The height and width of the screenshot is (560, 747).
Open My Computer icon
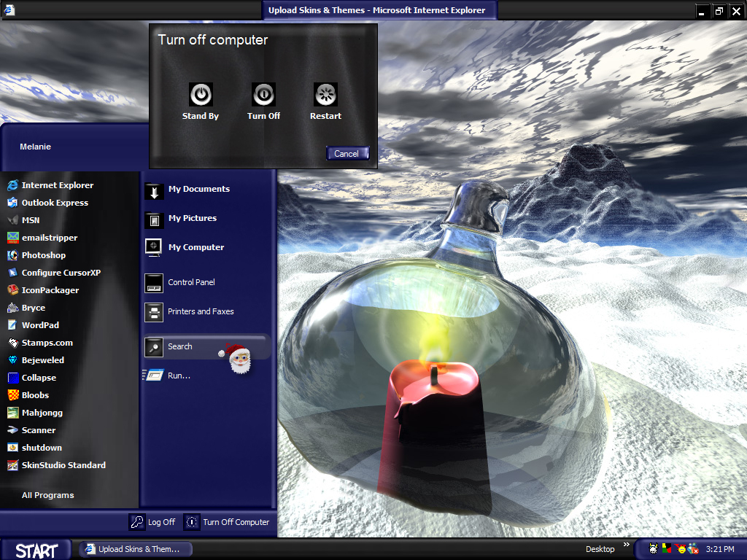[154, 248]
